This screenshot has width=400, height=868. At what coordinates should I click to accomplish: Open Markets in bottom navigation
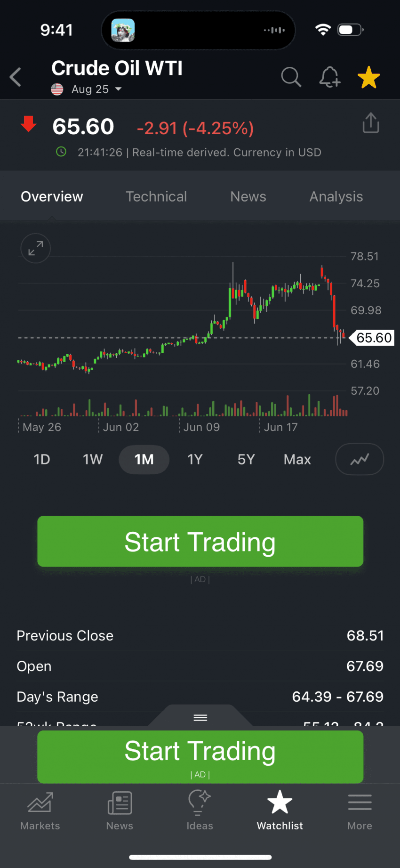(40, 811)
